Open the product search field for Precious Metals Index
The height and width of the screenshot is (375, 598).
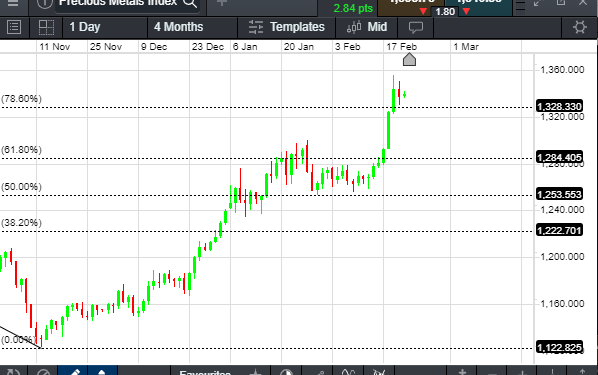pyautogui.click(x=127, y=5)
